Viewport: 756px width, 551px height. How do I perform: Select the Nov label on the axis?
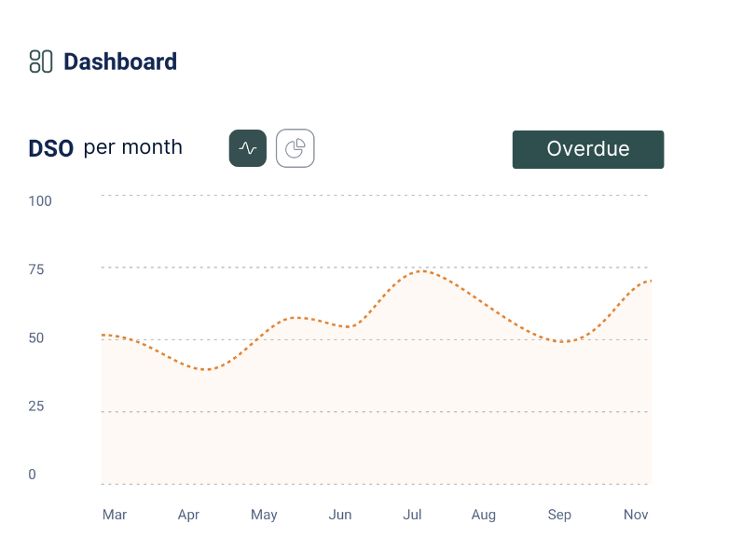tap(636, 515)
